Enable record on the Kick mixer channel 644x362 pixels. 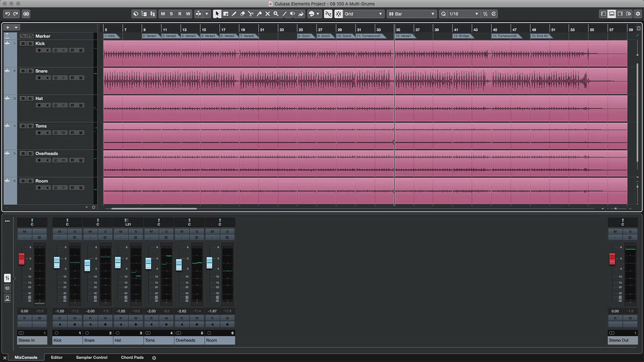(75, 324)
